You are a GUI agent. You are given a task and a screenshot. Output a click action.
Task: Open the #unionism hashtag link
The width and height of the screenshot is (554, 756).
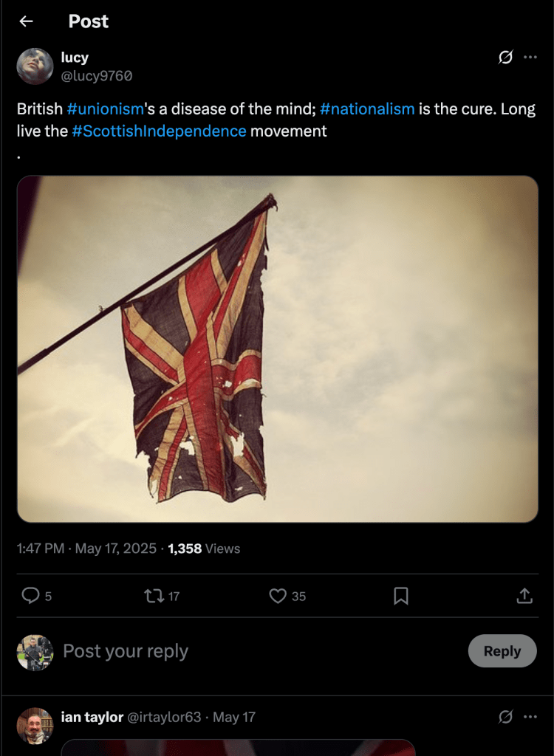tap(105, 109)
